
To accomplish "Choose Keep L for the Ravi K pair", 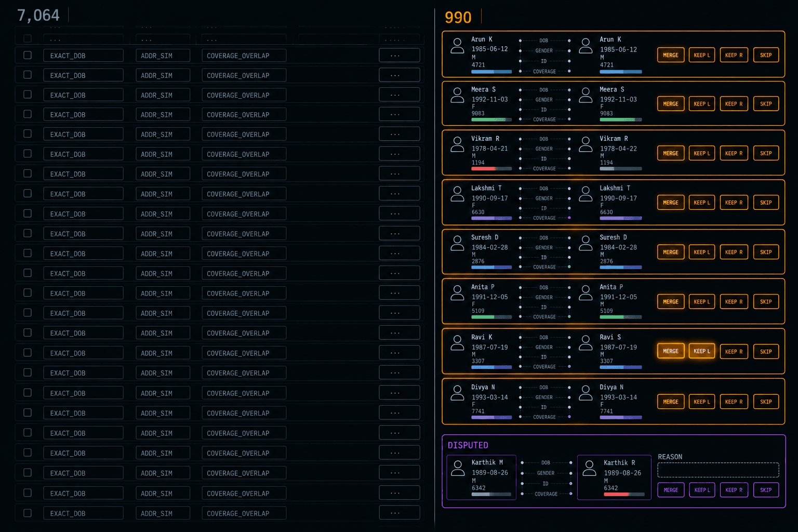I will 702,351.
